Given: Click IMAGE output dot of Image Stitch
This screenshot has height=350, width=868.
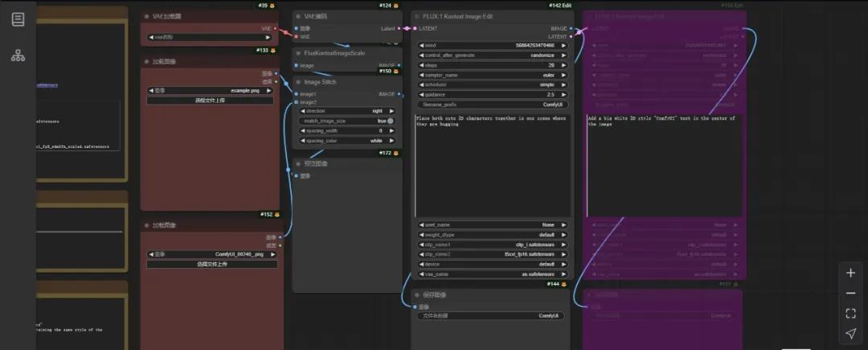Looking at the screenshot, I should pos(399,94).
